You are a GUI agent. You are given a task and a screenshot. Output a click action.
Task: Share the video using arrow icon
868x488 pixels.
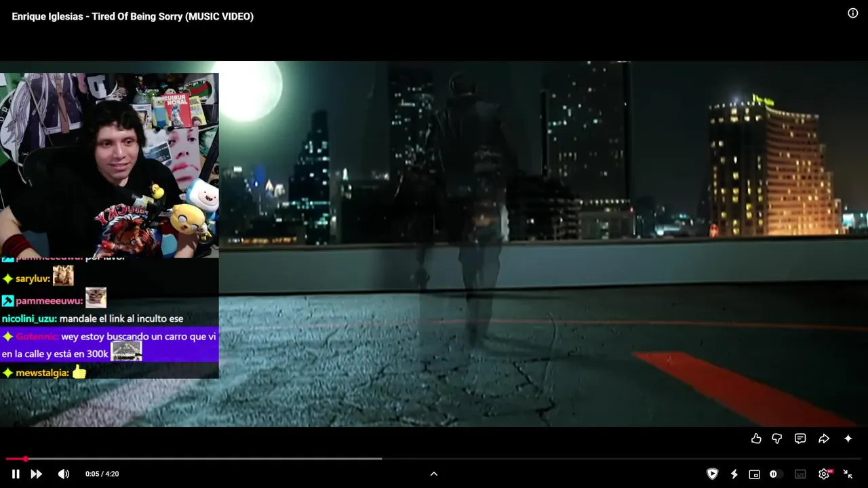click(824, 439)
